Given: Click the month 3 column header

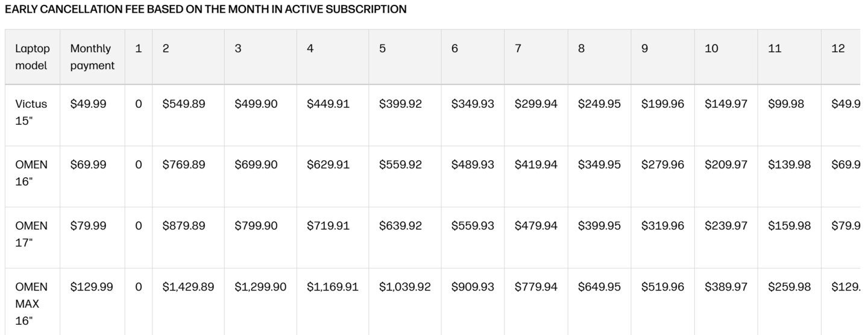Looking at the screenshot, I should 238,49.
